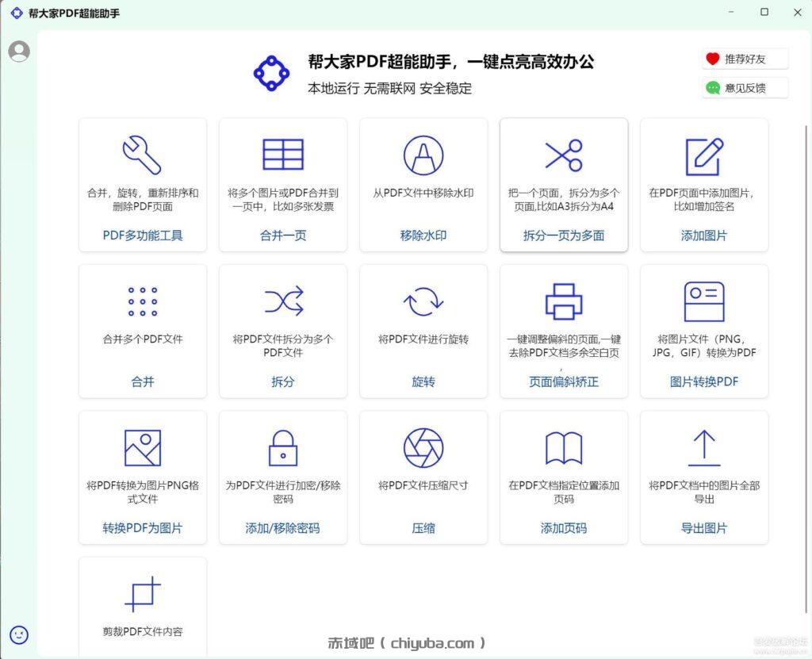Select the 压缩 aperture icon
Viewport: 812px width, 659px height.
coord(423,446)
